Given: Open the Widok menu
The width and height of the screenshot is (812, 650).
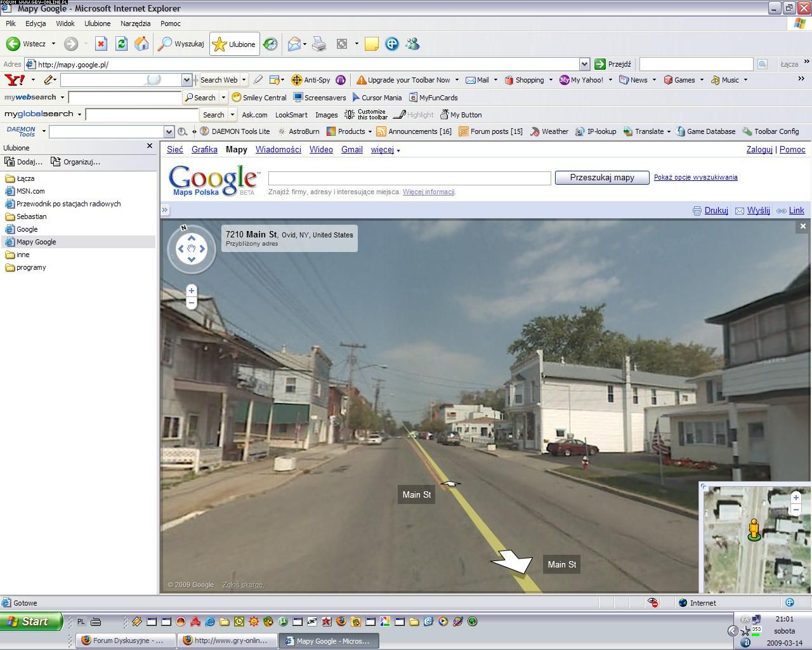Looking at the screenshot, I should click(65, 23).
